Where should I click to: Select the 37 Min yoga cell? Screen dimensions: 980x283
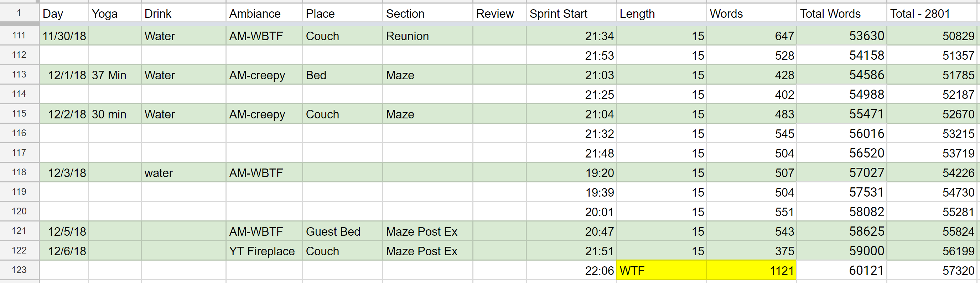point(114,75)
